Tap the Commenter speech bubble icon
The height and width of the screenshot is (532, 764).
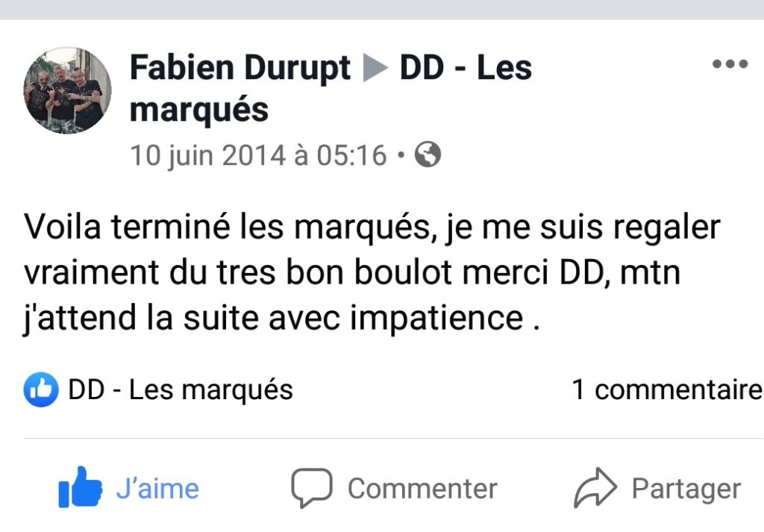pyautogui.click(x=310, y=488)
